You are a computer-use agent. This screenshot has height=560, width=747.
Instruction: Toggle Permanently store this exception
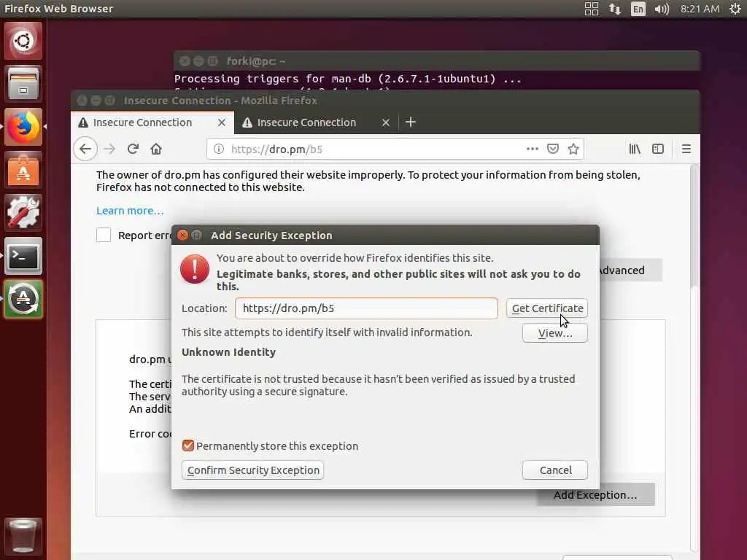(x=188, y=446)
